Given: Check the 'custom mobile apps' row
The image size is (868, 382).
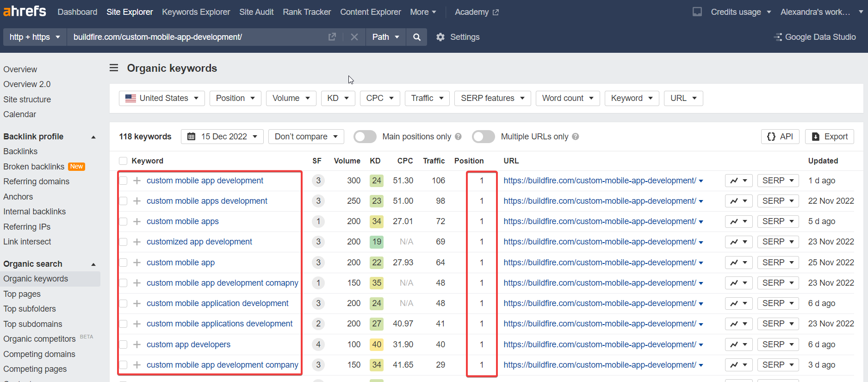Looking at the screenshot, I should [123, 221].
